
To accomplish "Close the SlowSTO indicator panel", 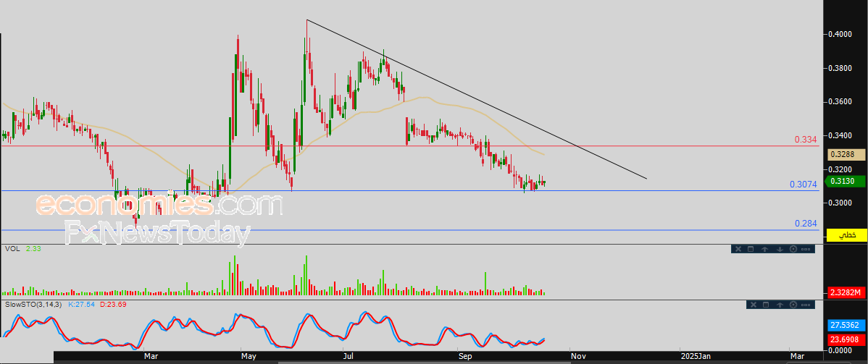I will [x=753, y=305].
